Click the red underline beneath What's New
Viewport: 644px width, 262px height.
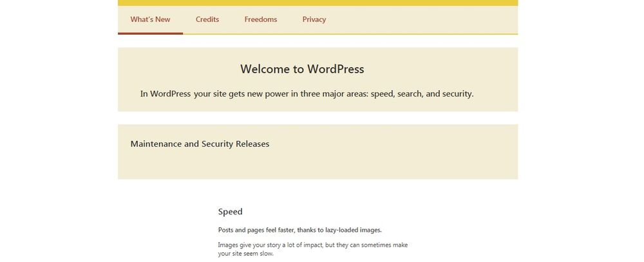[150, 33]
